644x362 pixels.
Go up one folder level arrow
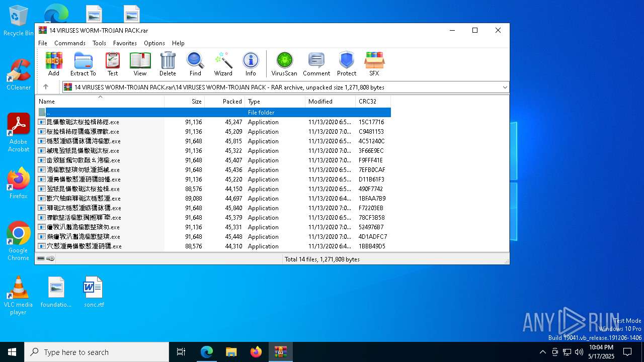(x=46, y=87)
